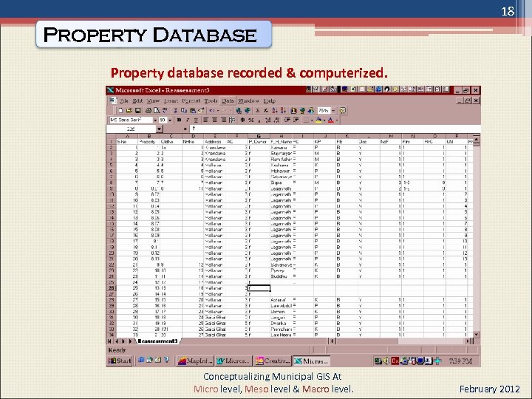
Task: Open the Format menu
Action: [x=191, y=100]
